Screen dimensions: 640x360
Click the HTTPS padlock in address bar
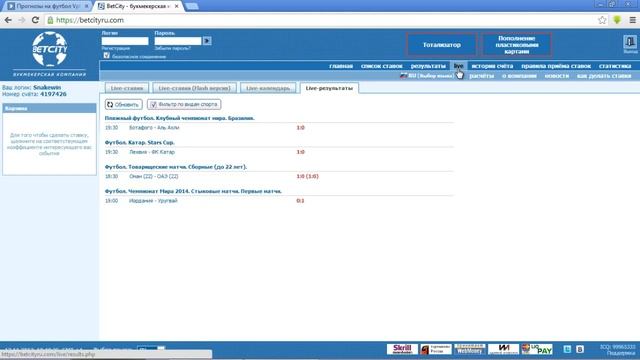click(x=50, y=20)
